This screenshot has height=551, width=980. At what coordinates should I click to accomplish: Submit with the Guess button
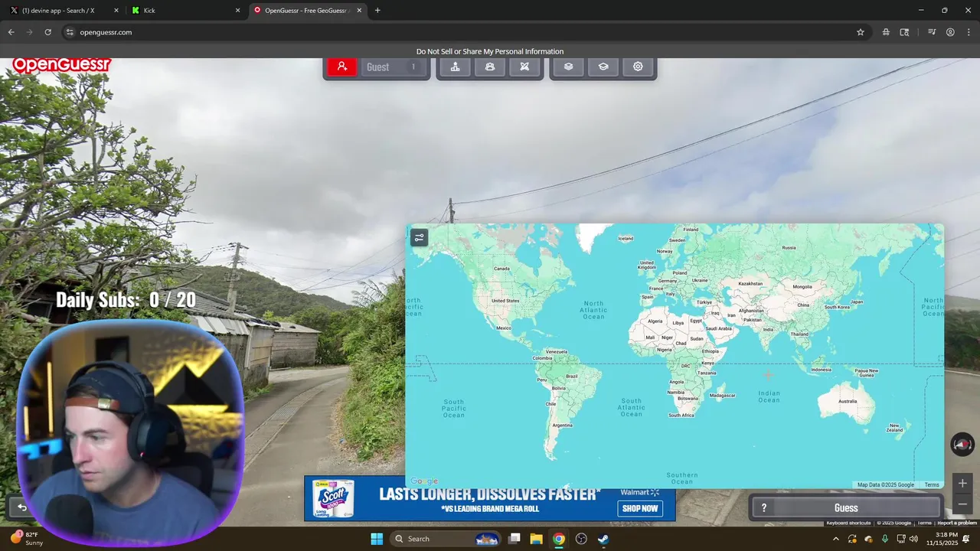click(846, 508)
